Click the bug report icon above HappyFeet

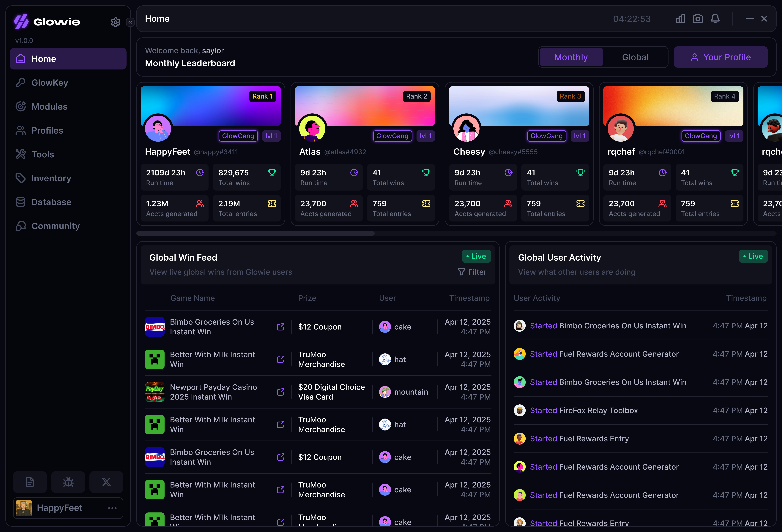point(68,482)
